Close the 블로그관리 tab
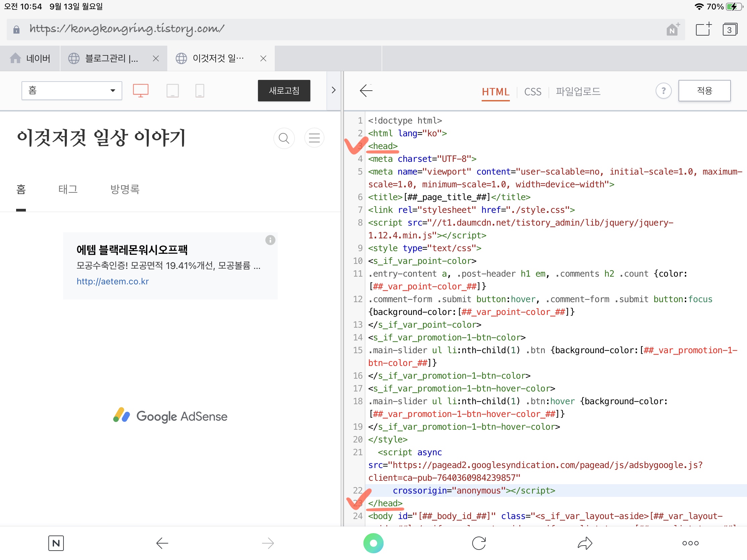Screen dimensions: 747x560 pyautogui.click(x=156, y=58)
